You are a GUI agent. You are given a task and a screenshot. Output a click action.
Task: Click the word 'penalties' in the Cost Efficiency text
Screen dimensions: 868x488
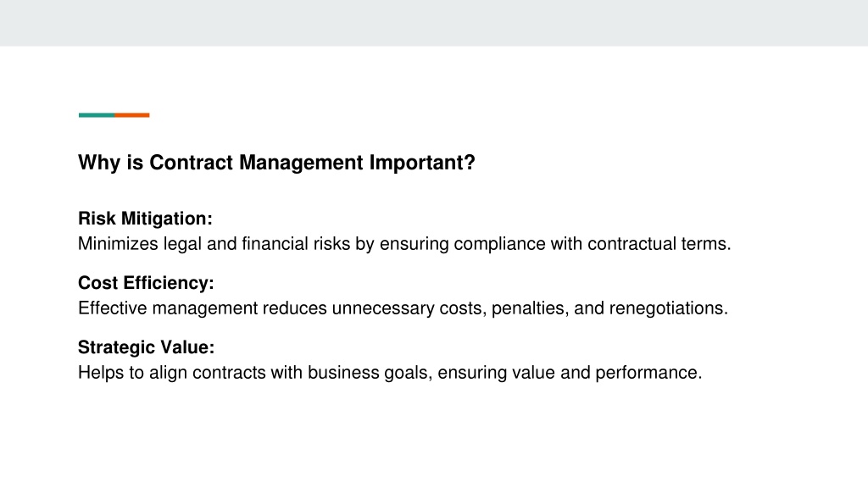click(x=527, y=308)
